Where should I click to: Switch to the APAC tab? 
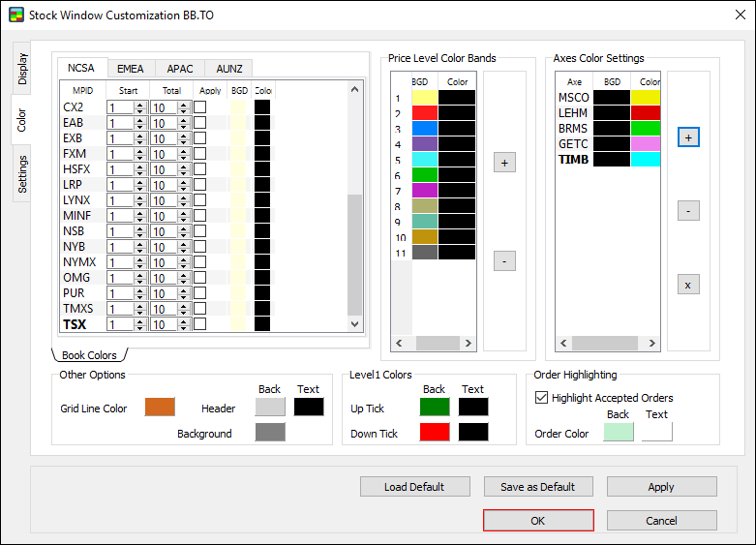click(x=180, y=69)
